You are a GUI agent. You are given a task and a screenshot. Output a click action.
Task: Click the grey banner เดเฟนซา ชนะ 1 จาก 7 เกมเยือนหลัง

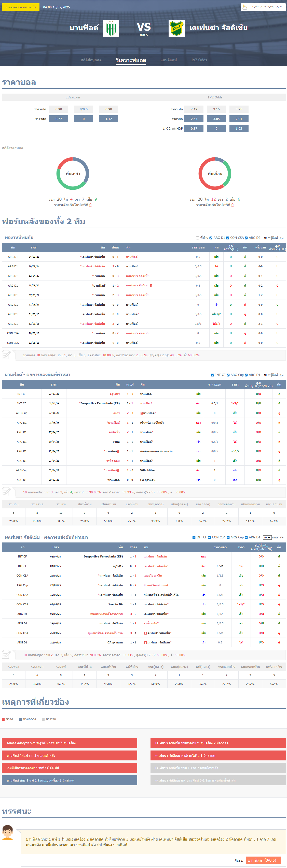(x=218, y=768)
